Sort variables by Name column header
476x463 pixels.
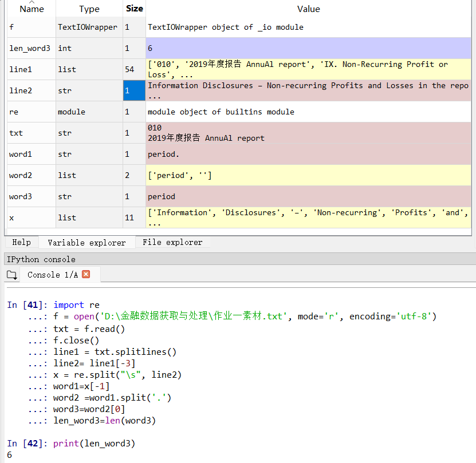(32, 9)
